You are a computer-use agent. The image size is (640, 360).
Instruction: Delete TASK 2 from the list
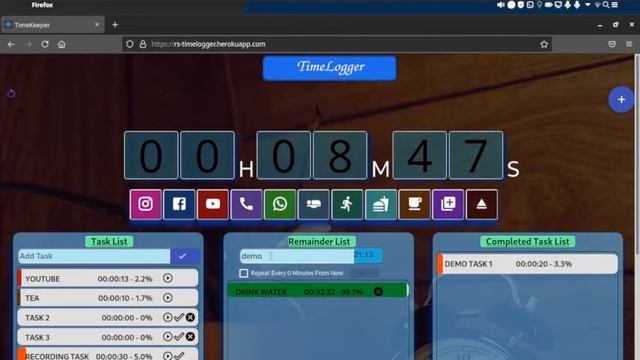tap(190, 317)
